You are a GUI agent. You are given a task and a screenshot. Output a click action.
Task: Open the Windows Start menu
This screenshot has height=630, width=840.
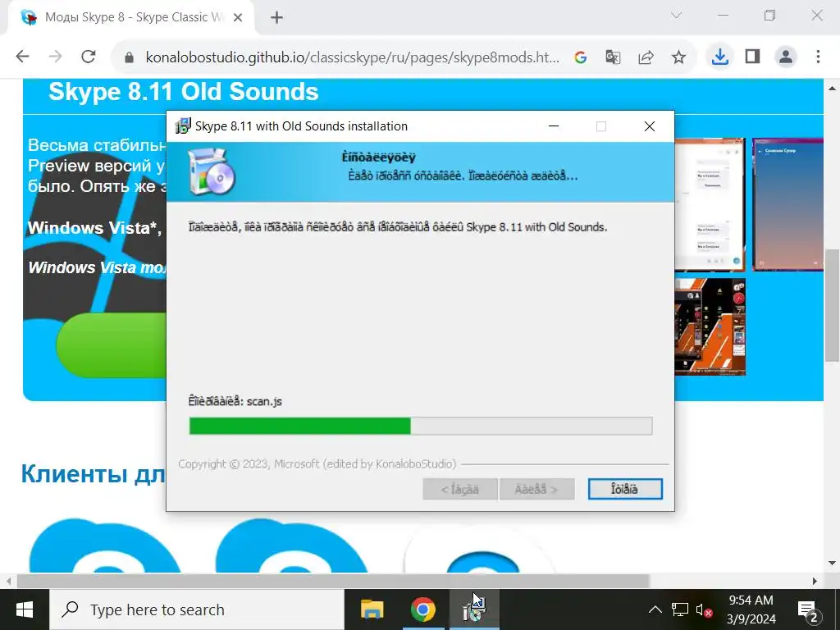pyautogui.click(x=25, y=609)
